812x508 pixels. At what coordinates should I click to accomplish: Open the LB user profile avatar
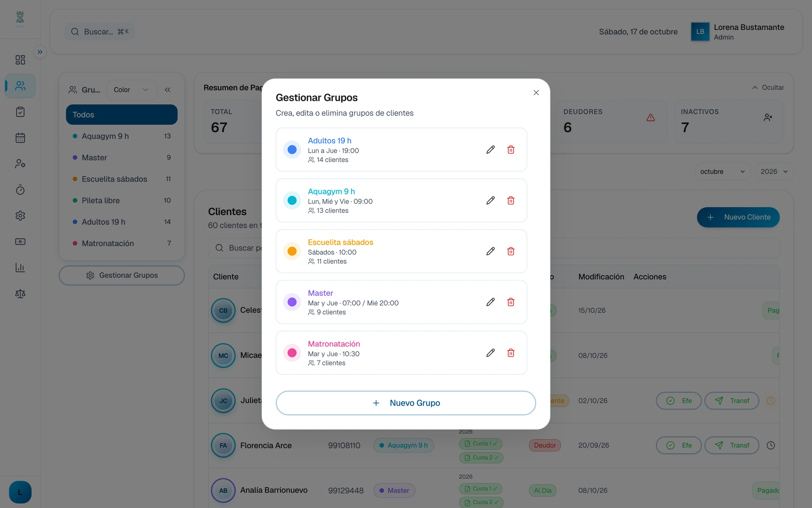(x=700, y=32)
